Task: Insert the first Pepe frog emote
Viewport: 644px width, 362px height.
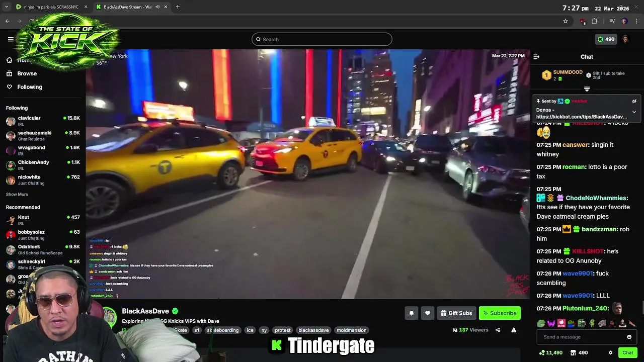Action: tap(541, 324)
